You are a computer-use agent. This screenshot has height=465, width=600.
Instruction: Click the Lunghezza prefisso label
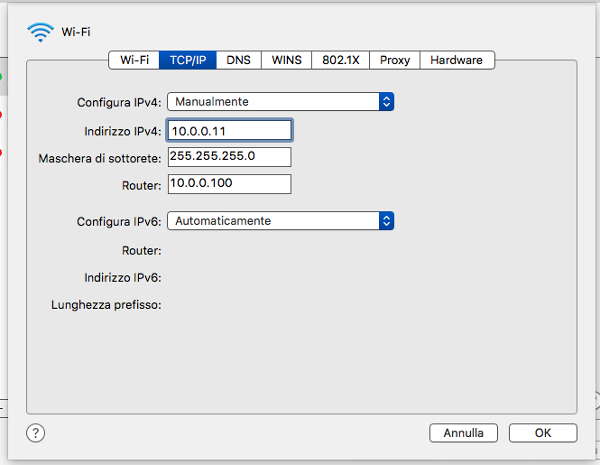107,305
